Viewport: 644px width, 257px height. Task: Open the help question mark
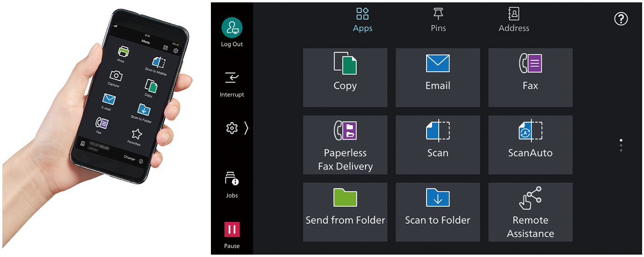point(621,19)
